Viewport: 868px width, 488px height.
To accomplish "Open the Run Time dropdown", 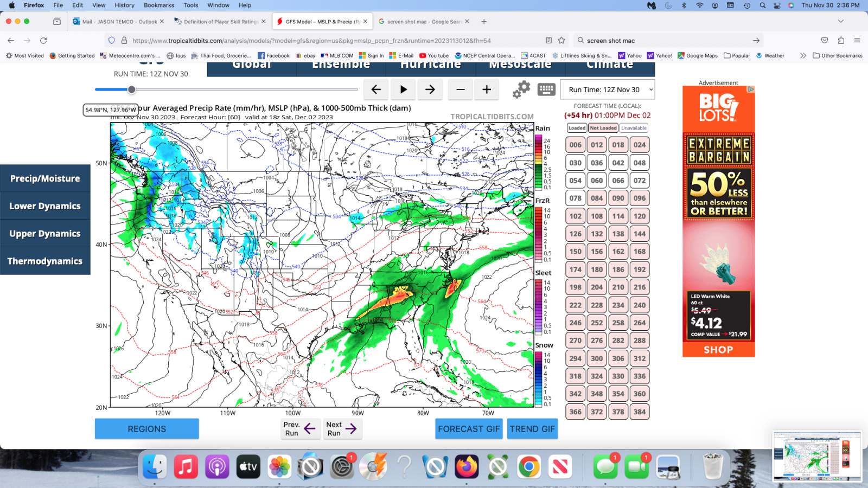I will pos(609,90).
